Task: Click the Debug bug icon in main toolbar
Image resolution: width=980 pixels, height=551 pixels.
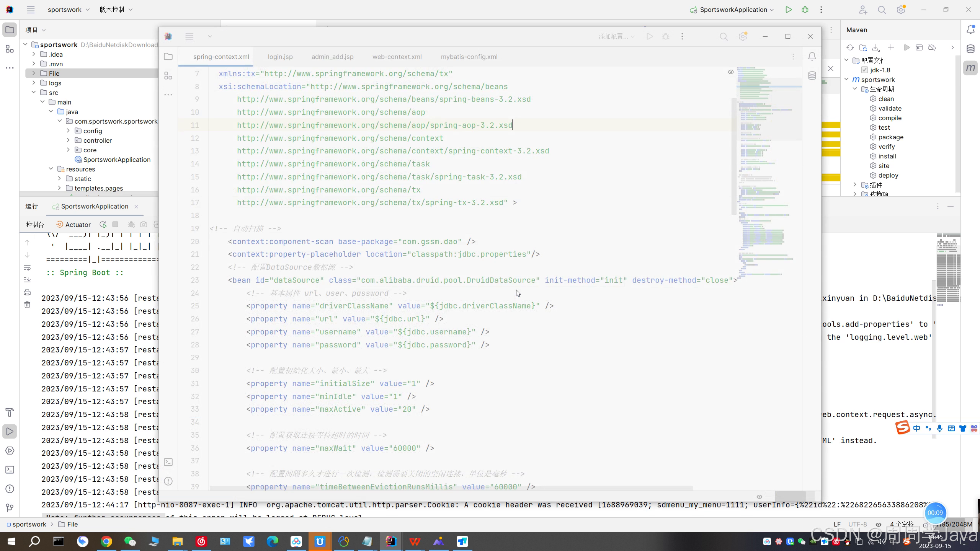Action: (805, 10)
